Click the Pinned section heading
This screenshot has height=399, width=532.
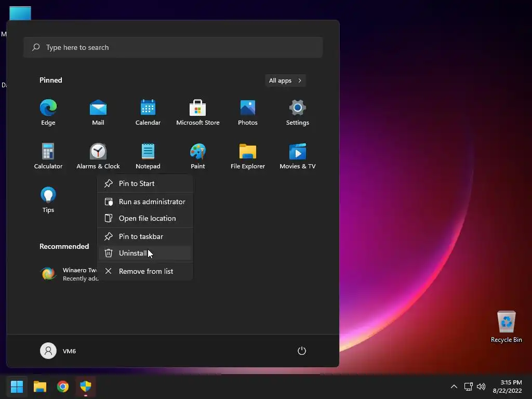click(50, 80)
